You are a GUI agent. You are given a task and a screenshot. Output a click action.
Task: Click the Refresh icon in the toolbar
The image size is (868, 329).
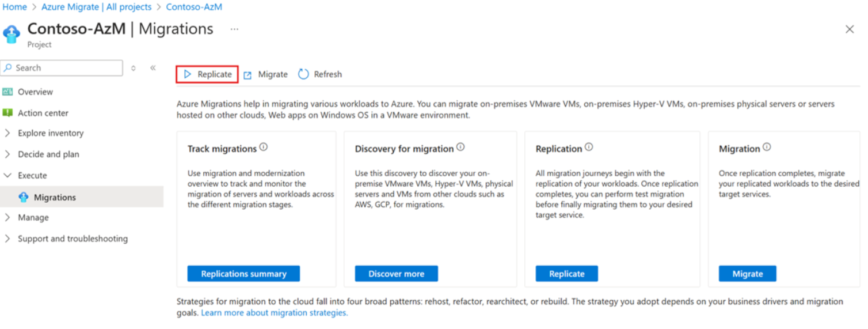[x=303, y=74]
